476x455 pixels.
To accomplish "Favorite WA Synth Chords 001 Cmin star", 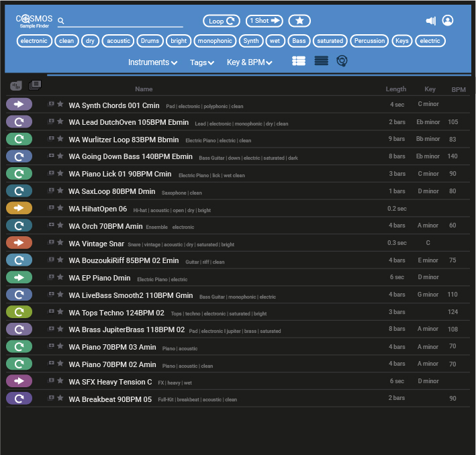I will [x=60, y=104].
